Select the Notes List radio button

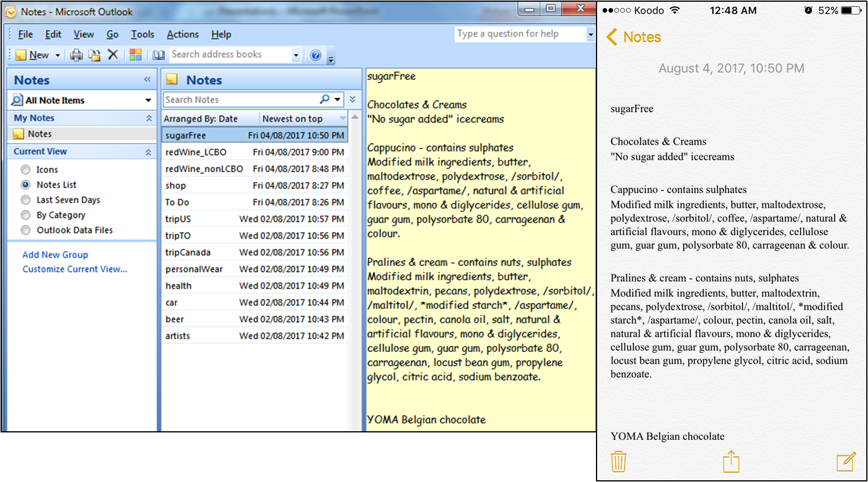(25, 185)
